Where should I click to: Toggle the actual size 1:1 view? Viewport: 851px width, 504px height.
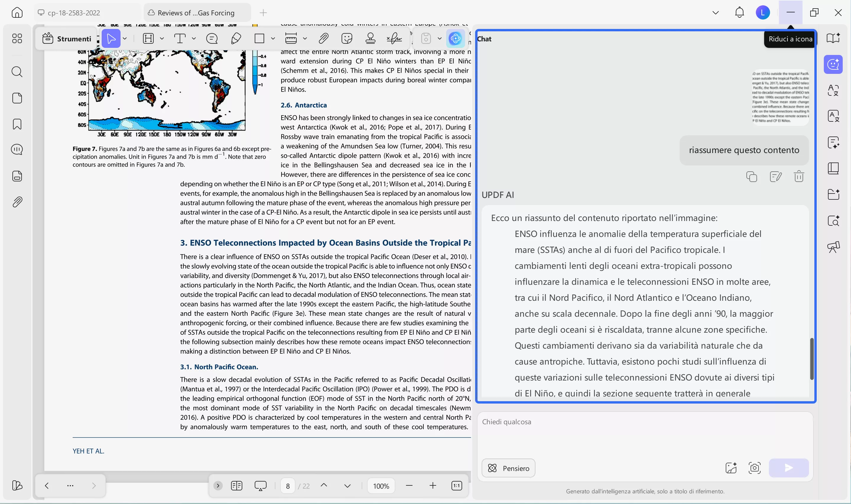click(x=457, y=486)
